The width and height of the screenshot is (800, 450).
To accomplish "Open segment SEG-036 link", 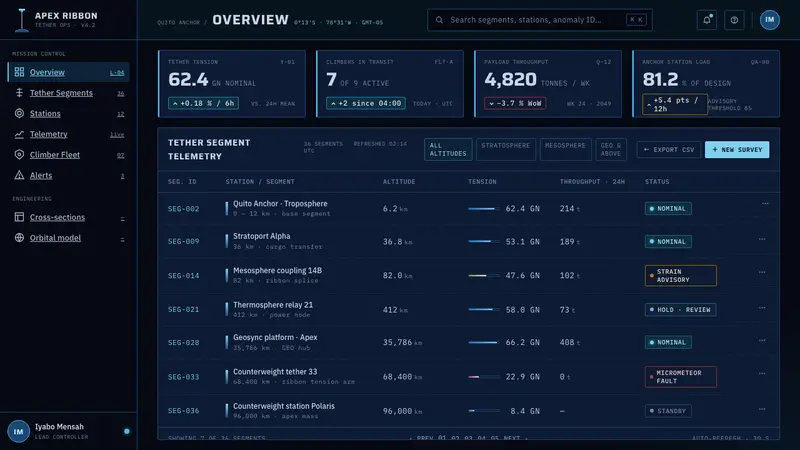I will tap(183, 411).
